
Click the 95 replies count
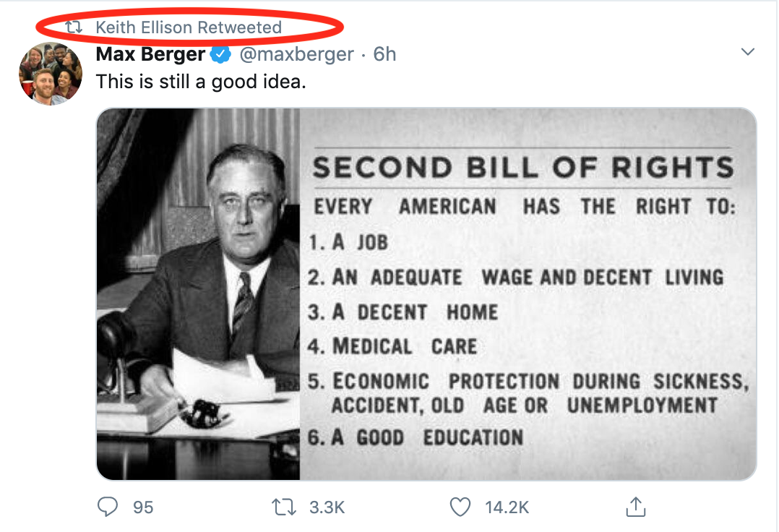point(143,507)
